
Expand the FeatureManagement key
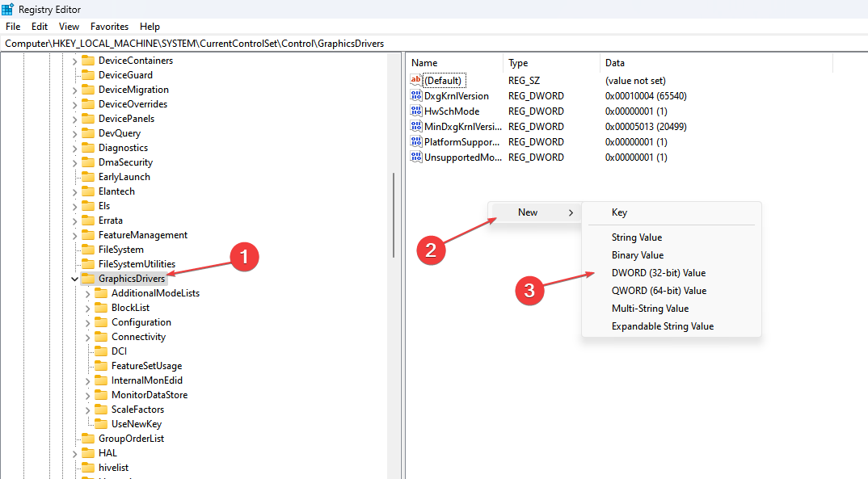(74, 236)
